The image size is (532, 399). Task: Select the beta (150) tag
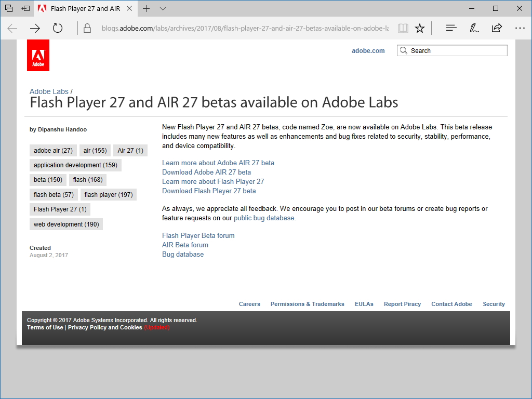[x=48, y=180]
